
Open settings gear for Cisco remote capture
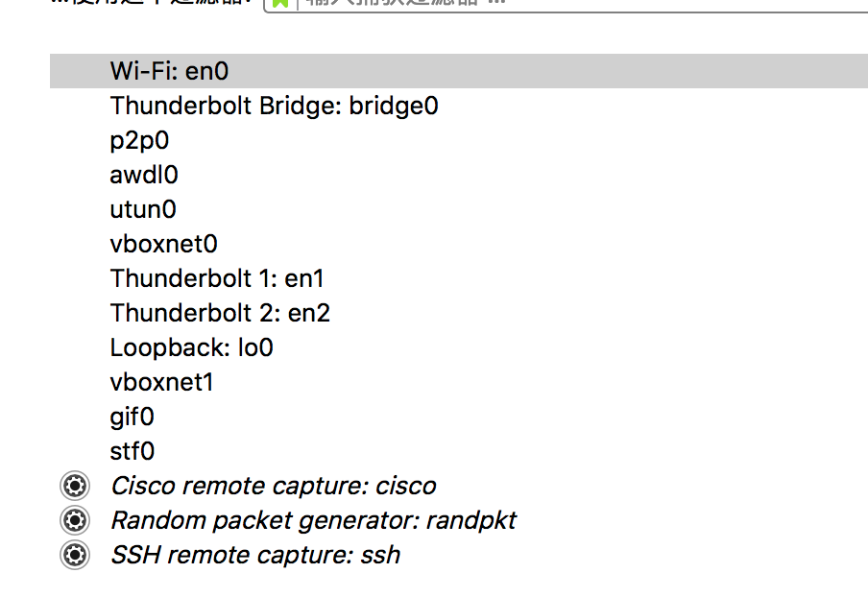point(75,486)
